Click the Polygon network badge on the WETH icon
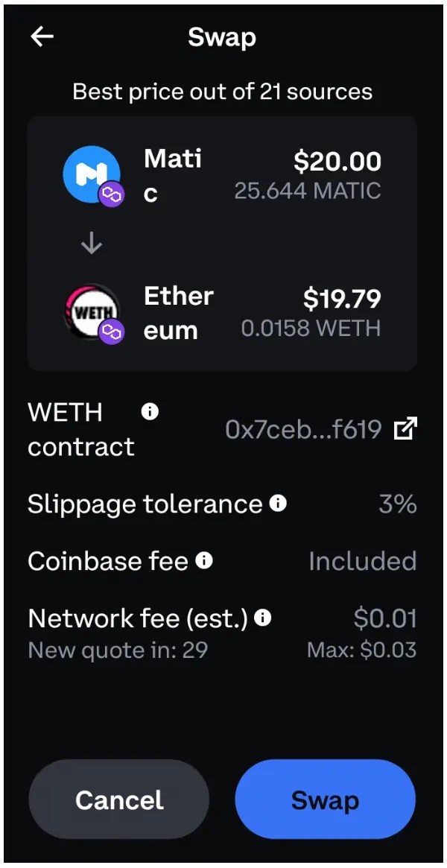The image size is (447, 868). (113, 330)
